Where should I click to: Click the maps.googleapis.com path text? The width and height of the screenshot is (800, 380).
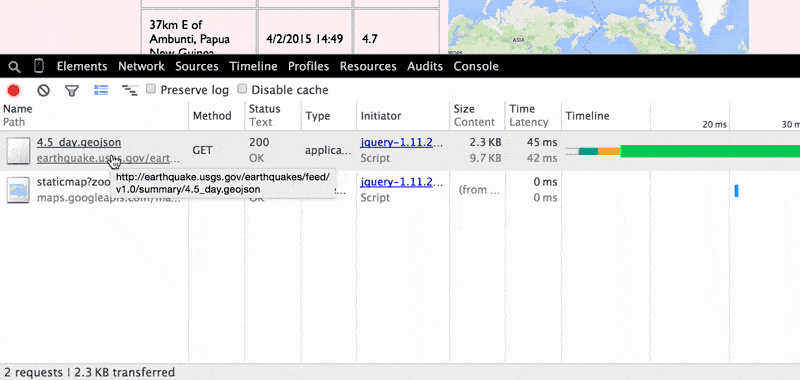(108, 198)
